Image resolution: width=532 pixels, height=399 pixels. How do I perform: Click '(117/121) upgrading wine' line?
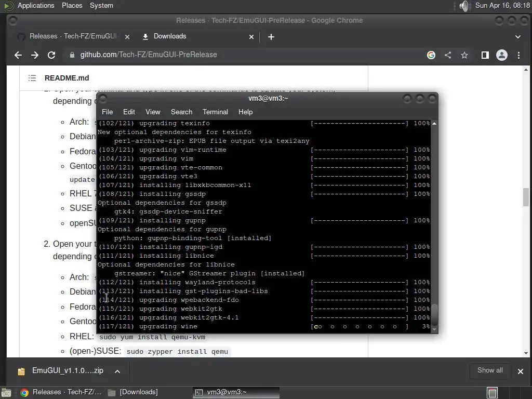click(x=148, y=326)
